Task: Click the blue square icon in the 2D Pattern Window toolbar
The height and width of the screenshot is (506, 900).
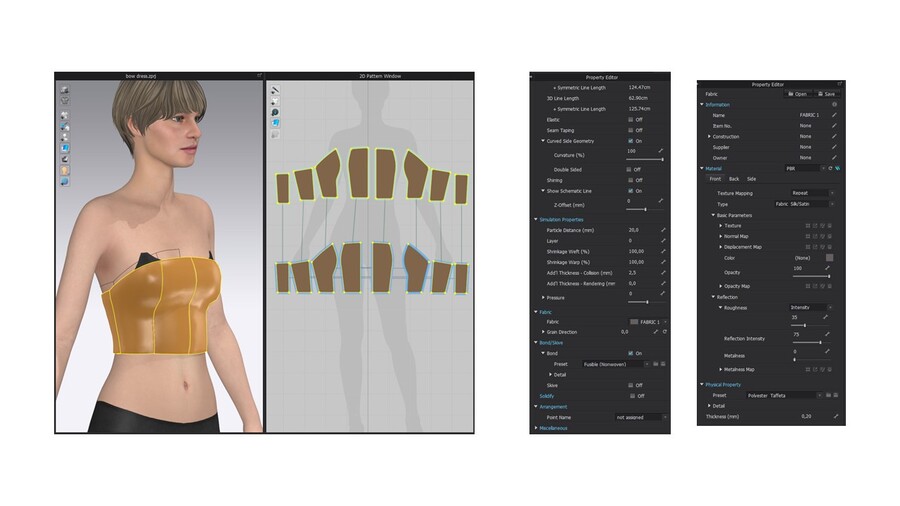Action: point(275,123)
